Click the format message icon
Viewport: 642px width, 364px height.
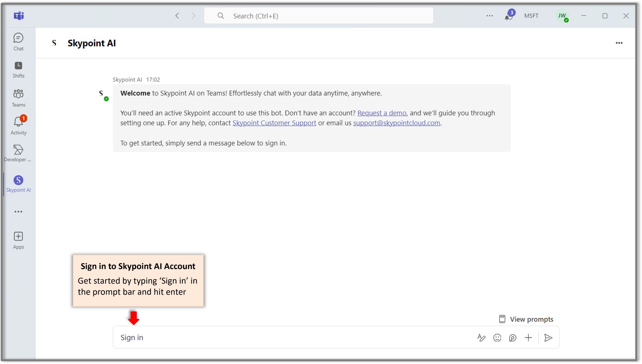pyautogui.click(x=483, y=338)
